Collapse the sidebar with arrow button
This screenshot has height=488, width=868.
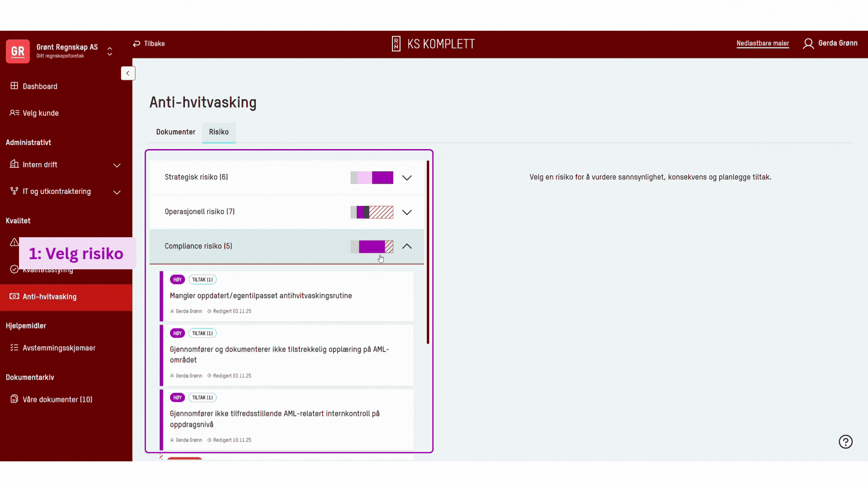(128, 73)
